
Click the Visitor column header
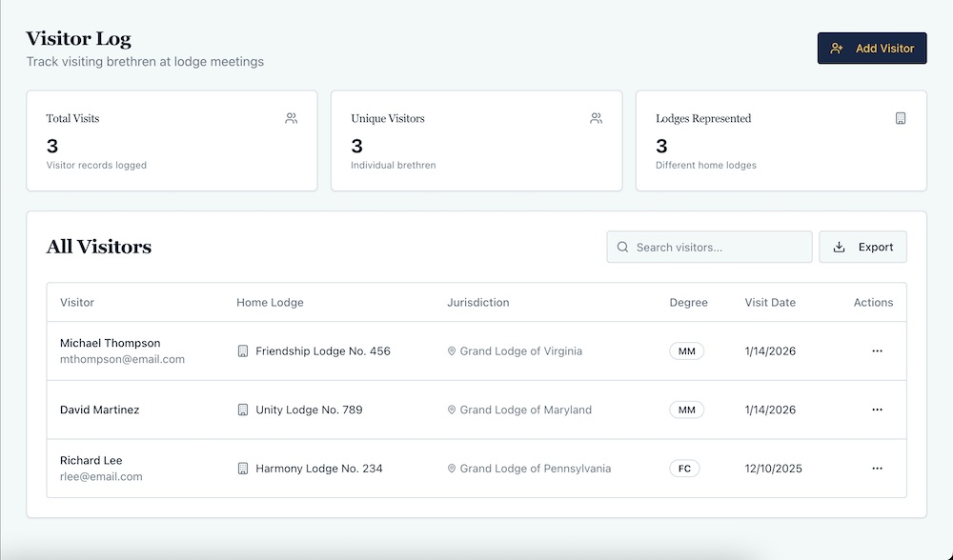click(x=77, y=303)
